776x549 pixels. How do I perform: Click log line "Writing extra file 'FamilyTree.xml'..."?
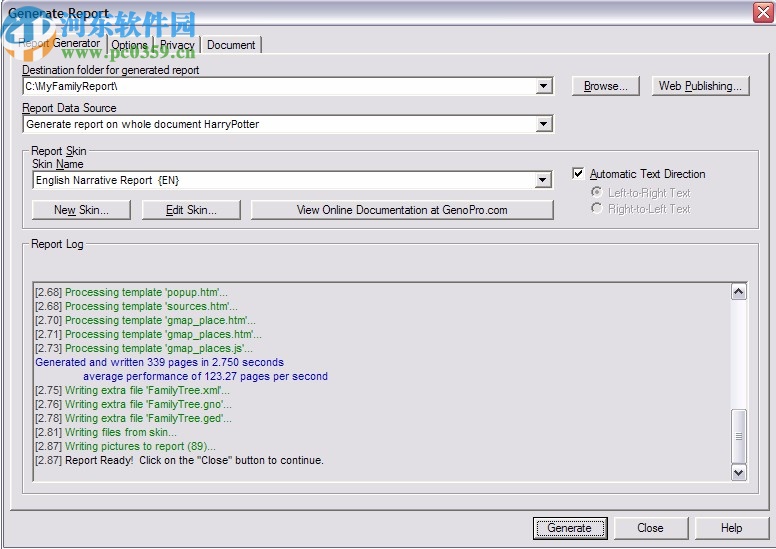(x=132, y=390)
